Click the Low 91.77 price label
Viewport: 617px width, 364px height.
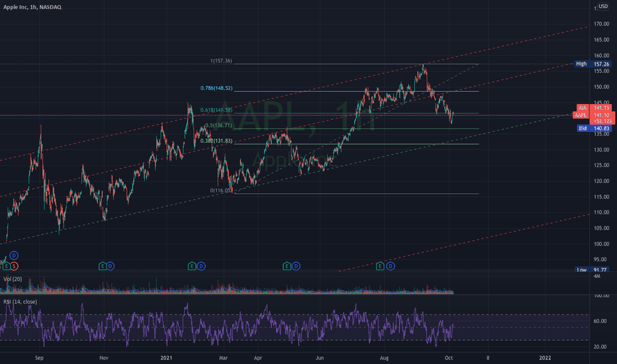point(593,270)
